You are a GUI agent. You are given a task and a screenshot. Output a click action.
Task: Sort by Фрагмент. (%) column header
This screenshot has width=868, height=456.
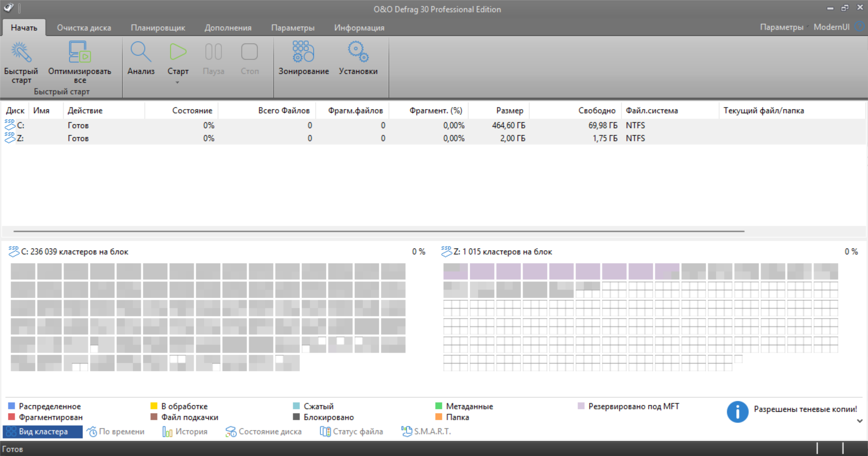[435, 110]
